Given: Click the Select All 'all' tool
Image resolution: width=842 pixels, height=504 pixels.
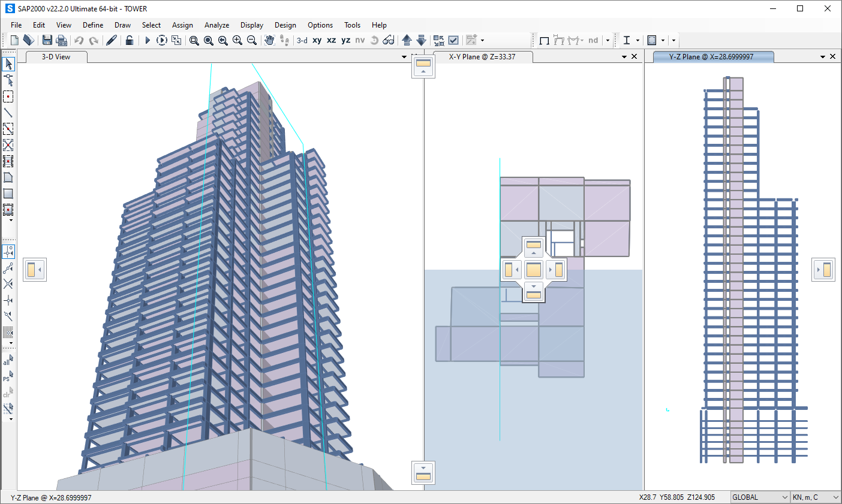Looking at the screenshot, I should pos(8,360).
